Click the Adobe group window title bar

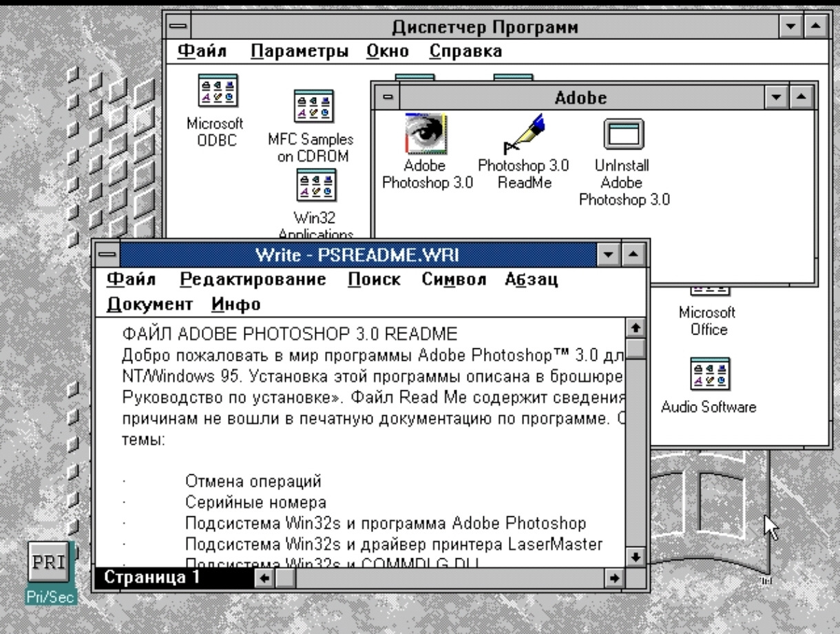pos(583,98)
